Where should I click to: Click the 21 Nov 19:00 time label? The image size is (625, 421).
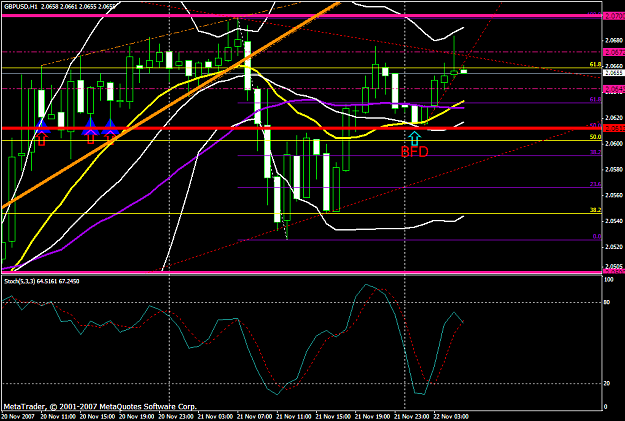click(x=373, y=417)
